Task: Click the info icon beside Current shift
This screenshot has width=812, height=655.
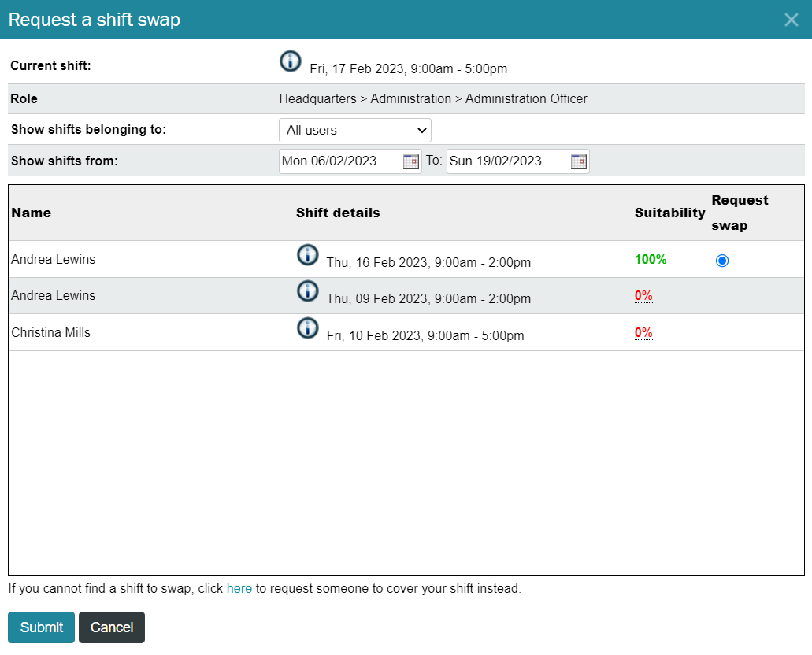Action: (290, 61)
